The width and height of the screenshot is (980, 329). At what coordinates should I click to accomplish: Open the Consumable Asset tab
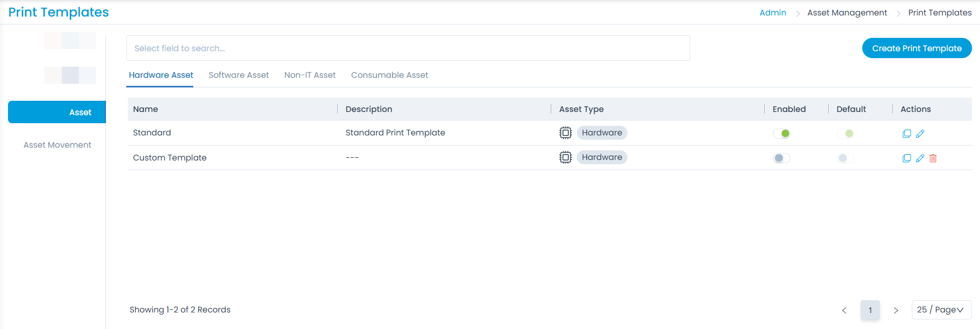click(389, 75)
